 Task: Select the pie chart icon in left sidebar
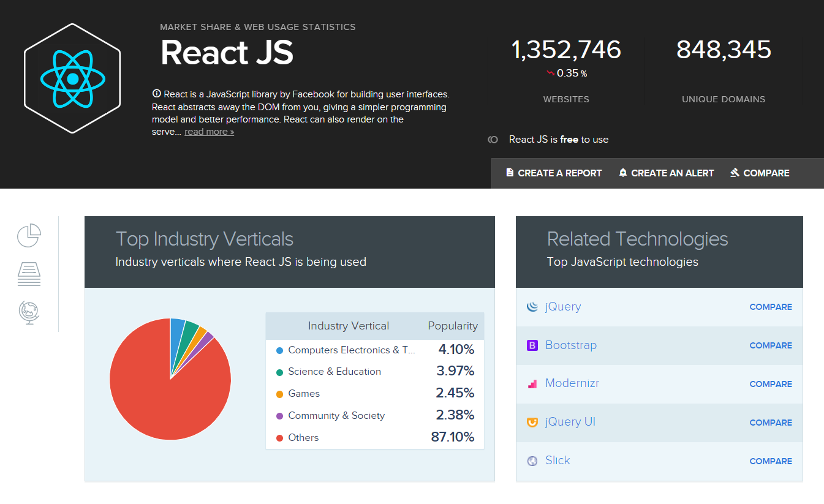(28, 235)
